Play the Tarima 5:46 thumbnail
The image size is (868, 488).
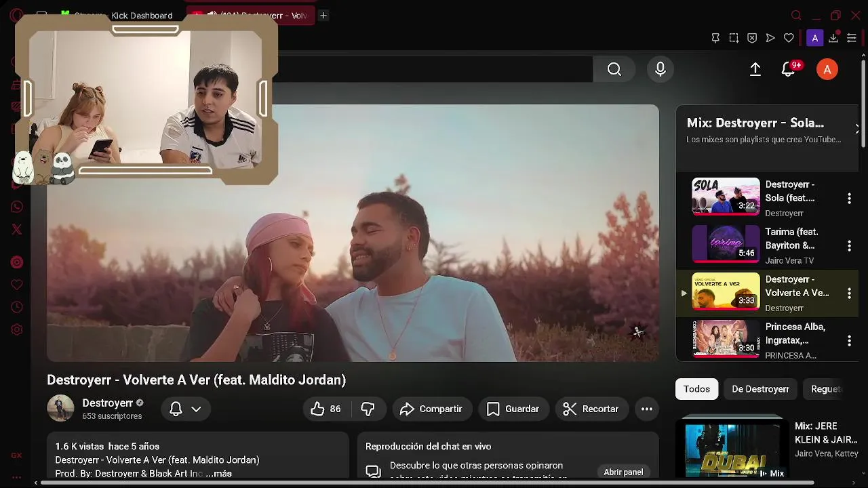(726, 244)
